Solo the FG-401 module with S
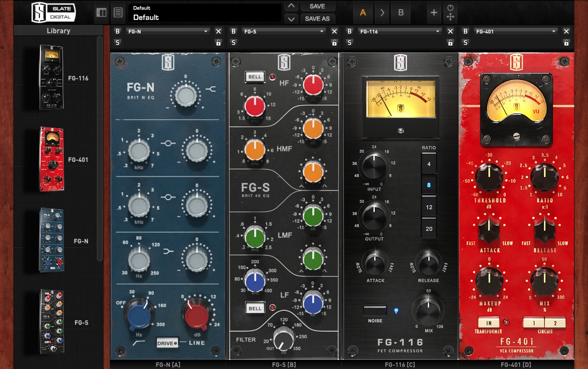Viewport: 588px width, 369px height. pos(466,43)
